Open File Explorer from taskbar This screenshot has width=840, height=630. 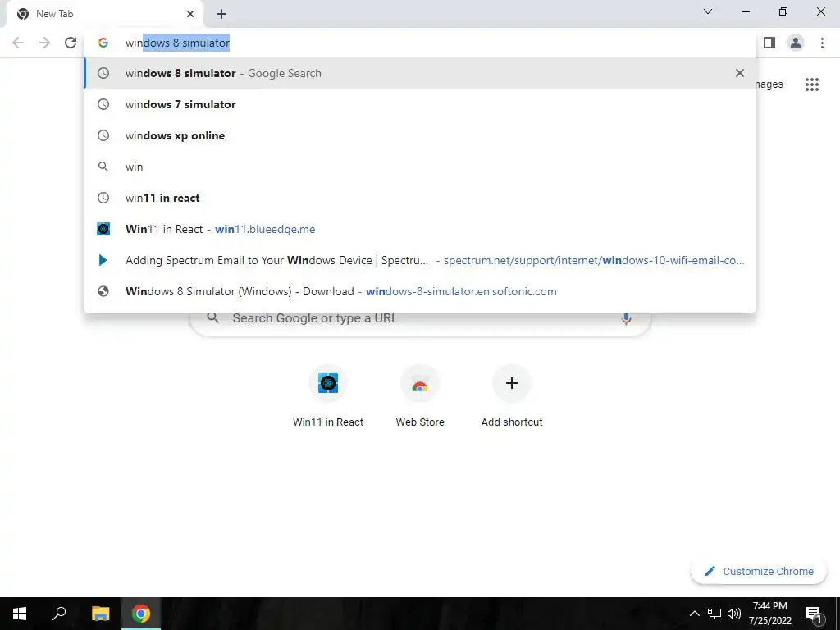(100, 614)
